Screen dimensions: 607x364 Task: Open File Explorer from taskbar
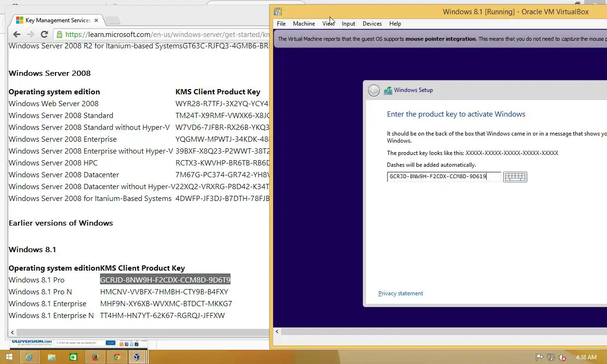51,357
